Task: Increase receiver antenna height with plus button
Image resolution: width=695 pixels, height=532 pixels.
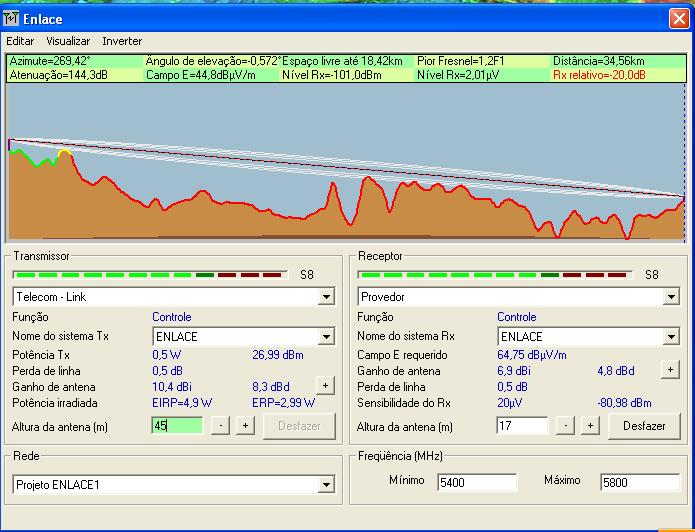Action: [x=590, y=426]
